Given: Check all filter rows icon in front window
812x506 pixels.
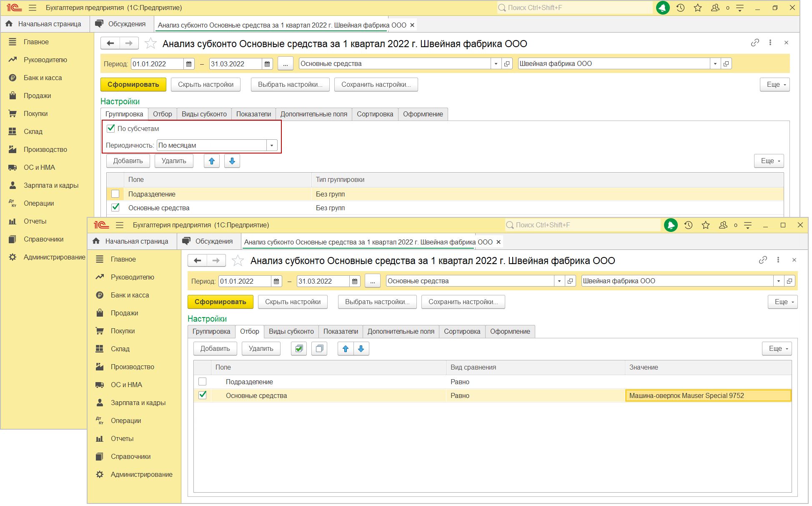Looking at the screenshot, I should click(299, 349).
